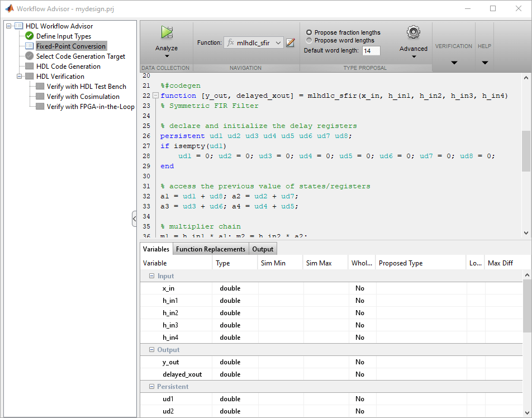Open the Advanced settings gear icon
The width and height of the screenshot is (532, 418).
click(413, 32)
